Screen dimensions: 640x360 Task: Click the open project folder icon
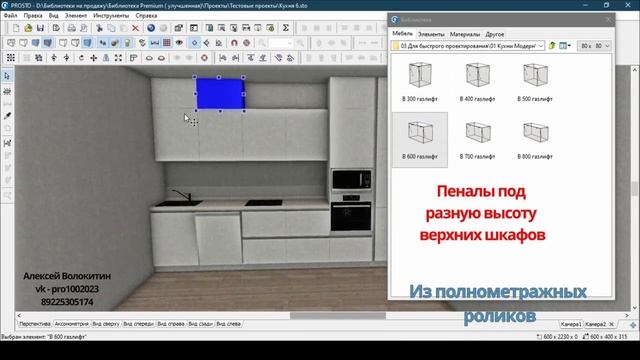pos(28,28)
